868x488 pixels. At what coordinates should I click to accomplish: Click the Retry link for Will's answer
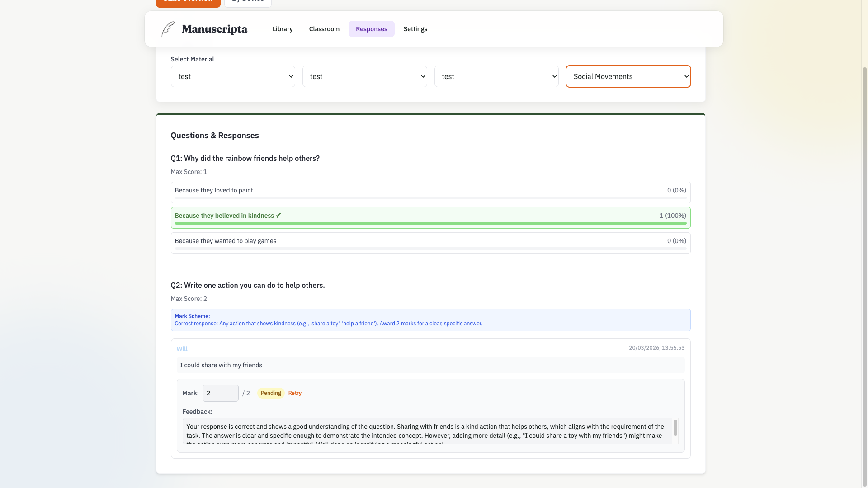pyautogui.click(x=295, y=393)
